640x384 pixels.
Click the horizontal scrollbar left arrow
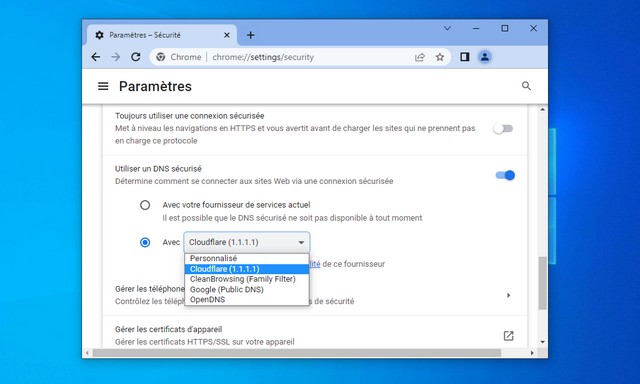pyautogui.click(x=87, y=353)
